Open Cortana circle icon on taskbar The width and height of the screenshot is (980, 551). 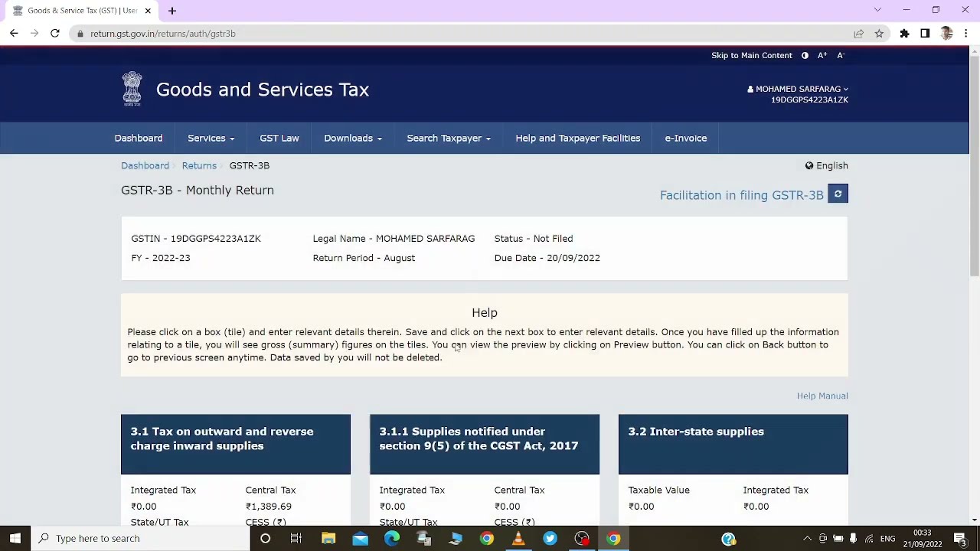click(265, 538)
